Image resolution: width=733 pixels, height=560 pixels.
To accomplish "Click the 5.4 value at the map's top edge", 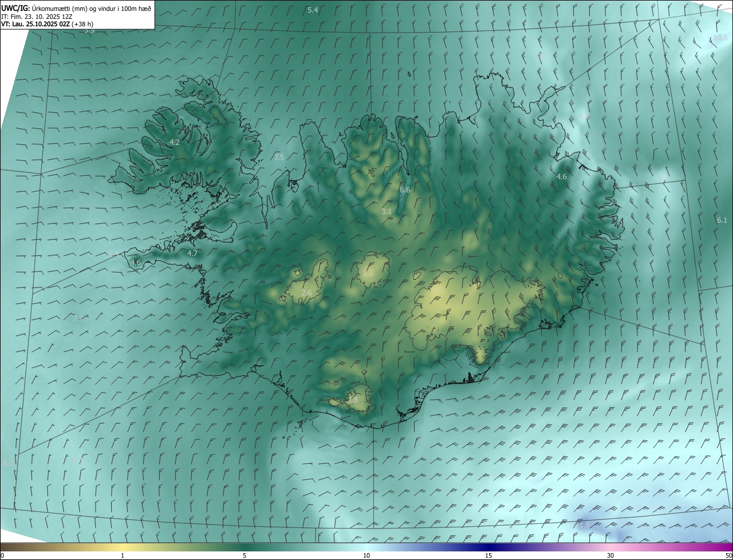I will coord(313,10).
